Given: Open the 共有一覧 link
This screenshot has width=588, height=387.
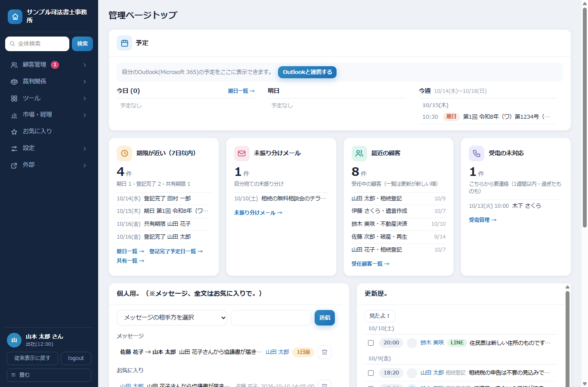Looking at the screenshot, I should click(130, 261).
